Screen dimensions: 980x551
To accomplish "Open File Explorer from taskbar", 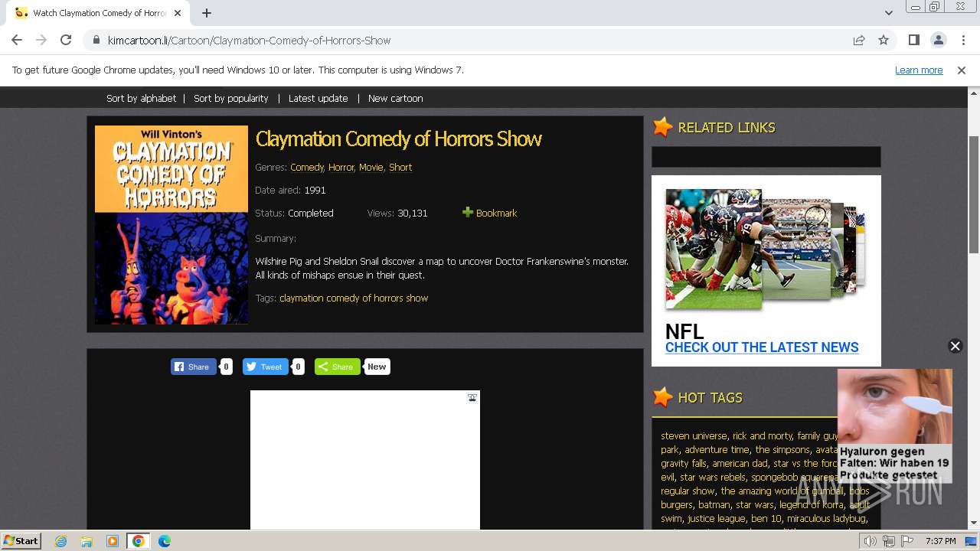I will 87,541.
